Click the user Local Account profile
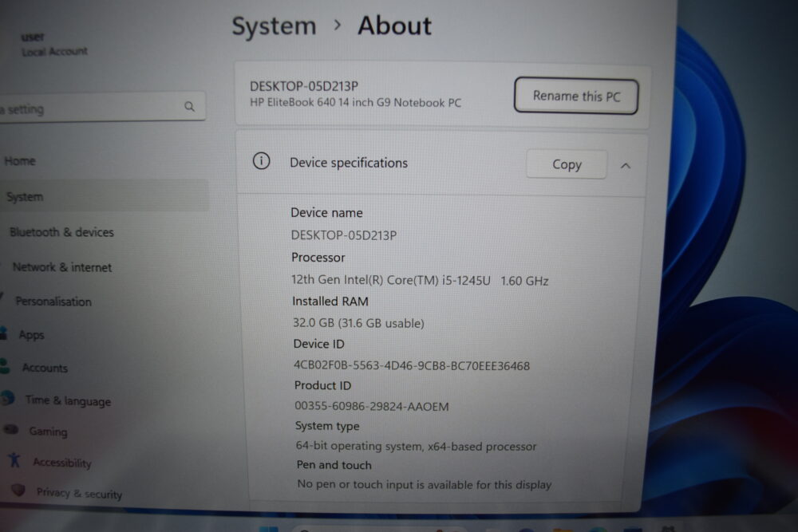This screenshot has height=532, width=798. 53,44
